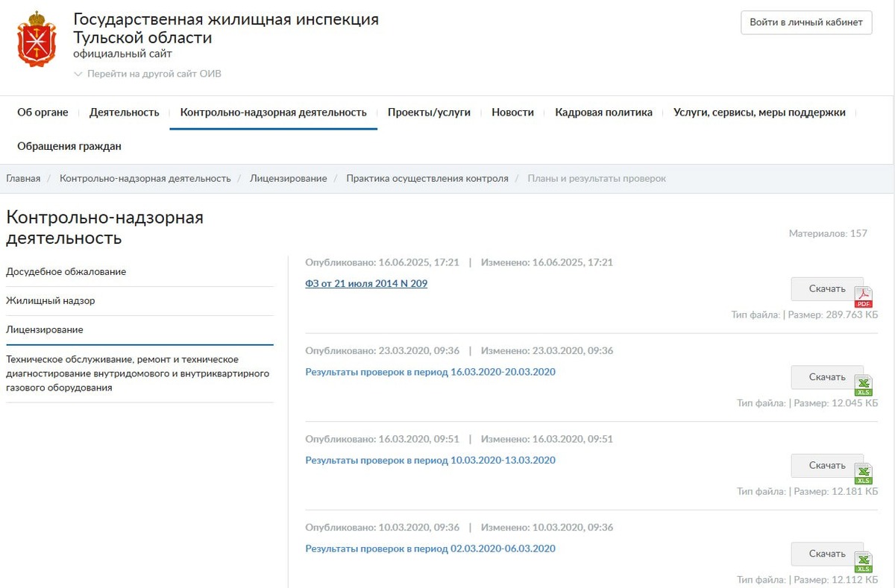This screenshot has height=588, width=895.
Task: Click 'Опубликовано: 10.03.2020, 09:36' text
Action: (x=382, y=527)
